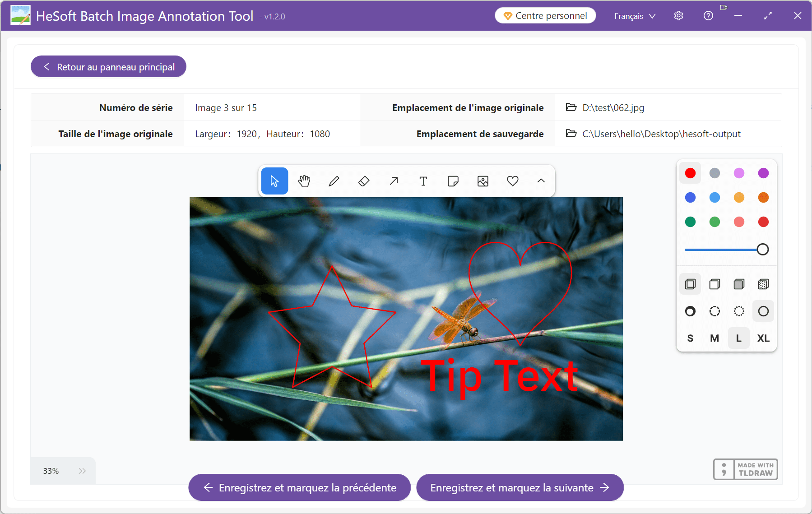Open the settings gear
This screenshot has width=812, height=514.
678,16
